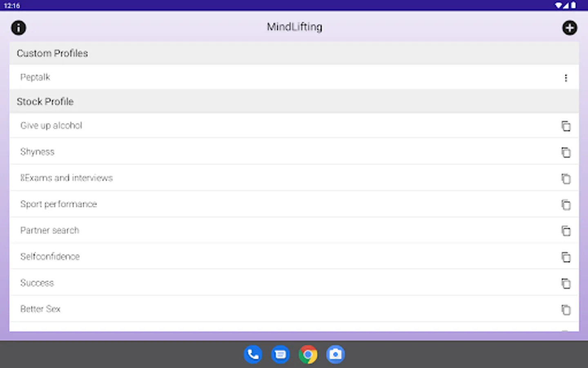Open the Peptalk three-dot options menu

pyautogui.click(x=566, y=78)
